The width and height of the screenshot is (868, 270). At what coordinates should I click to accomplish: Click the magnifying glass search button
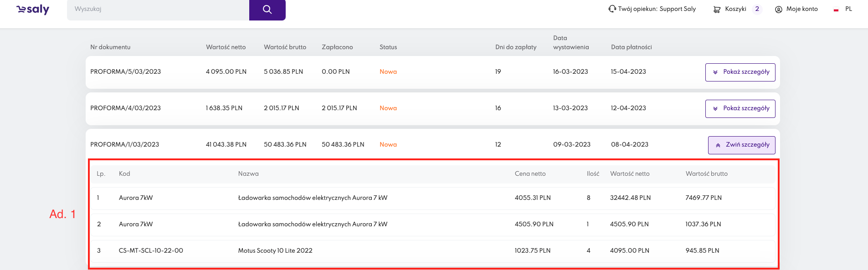(267, 10)
